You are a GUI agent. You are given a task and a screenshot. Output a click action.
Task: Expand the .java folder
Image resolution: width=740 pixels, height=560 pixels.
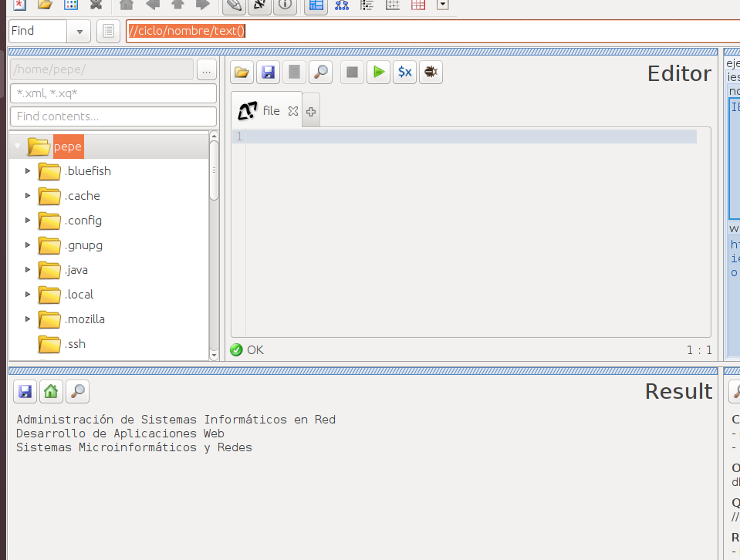click(x=28, y=269)
